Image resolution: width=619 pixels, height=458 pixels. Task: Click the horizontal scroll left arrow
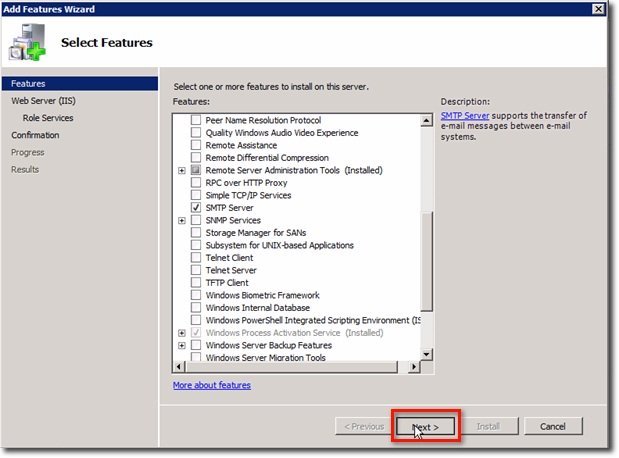point(179,367)
